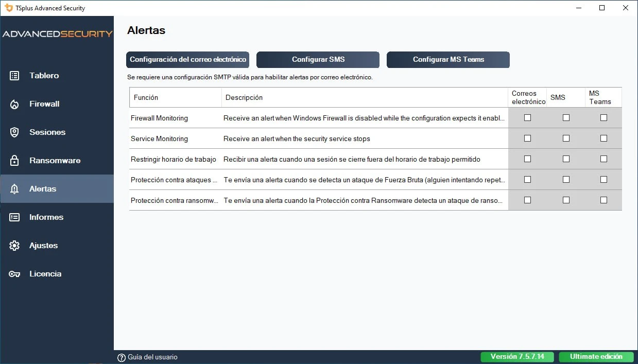Viewport: 638px width, 364px height.
Task: Click the SMS column header
Action: pyautogui.click(x=566, y=97)
